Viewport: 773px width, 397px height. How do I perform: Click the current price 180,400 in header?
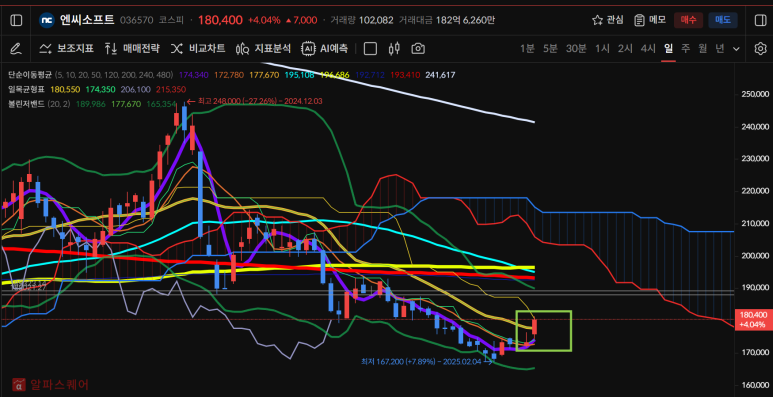[220, 20]
